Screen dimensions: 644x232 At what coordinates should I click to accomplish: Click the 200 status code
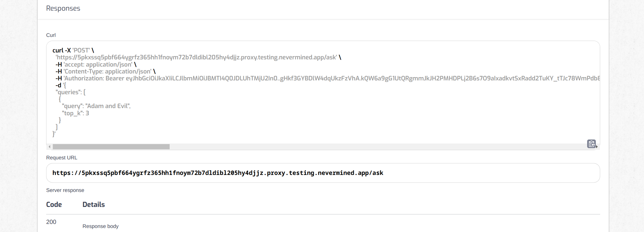point(51,222)
